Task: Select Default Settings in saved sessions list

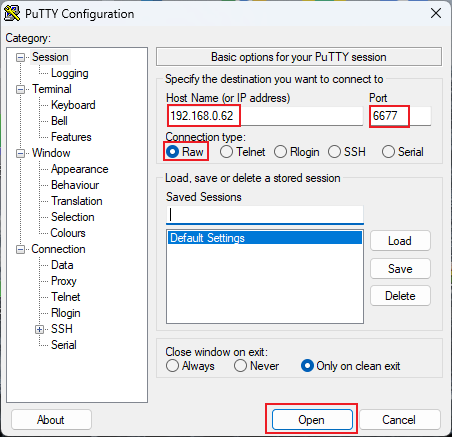Action: click(265, 238)
